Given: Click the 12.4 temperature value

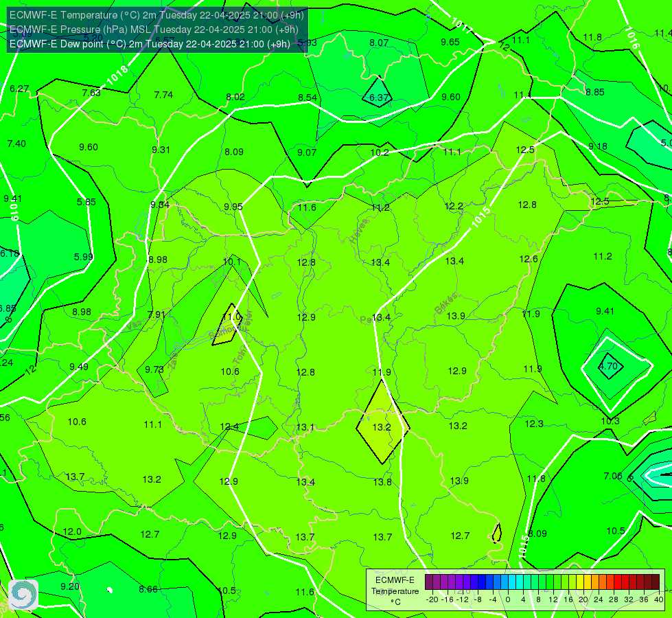Looking at the screenshot, I should pyautogui.click(x=229, y=426).
